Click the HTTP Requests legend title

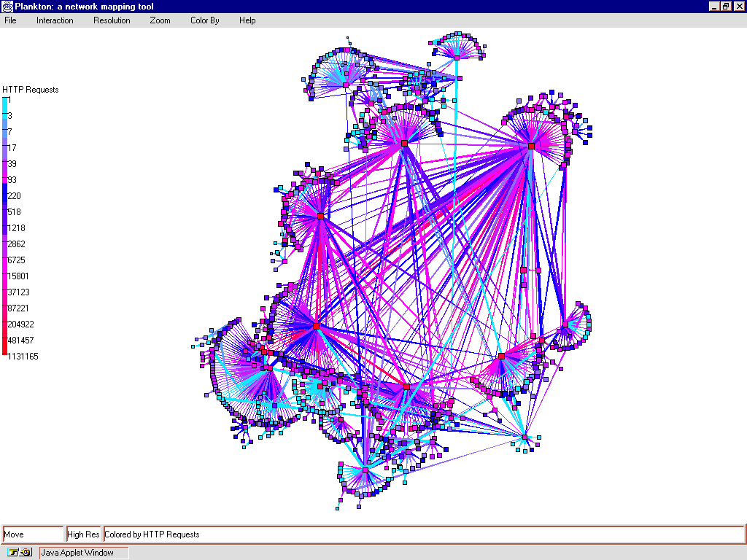pyautogui.click(x=31, y=90)
